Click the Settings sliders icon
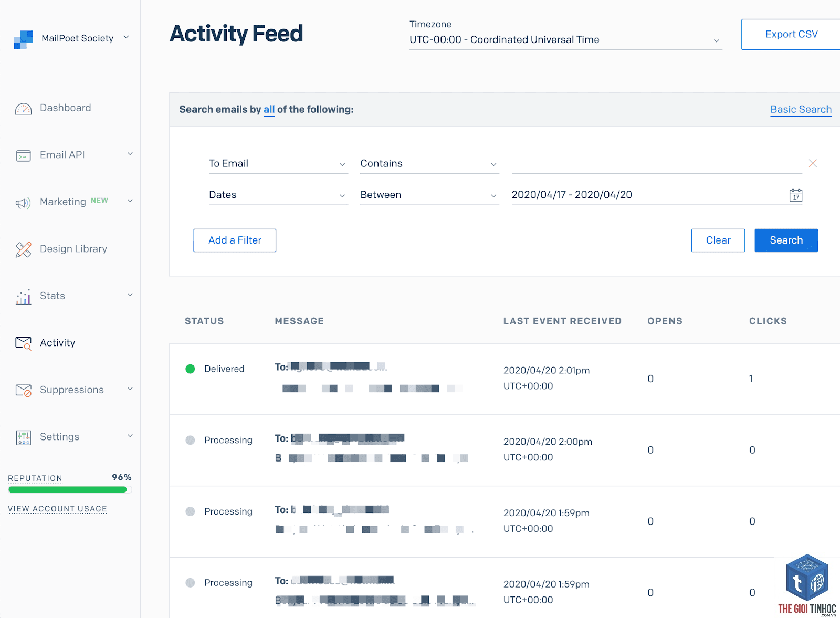This screenshot has height=618, width=840. [23, 437]
